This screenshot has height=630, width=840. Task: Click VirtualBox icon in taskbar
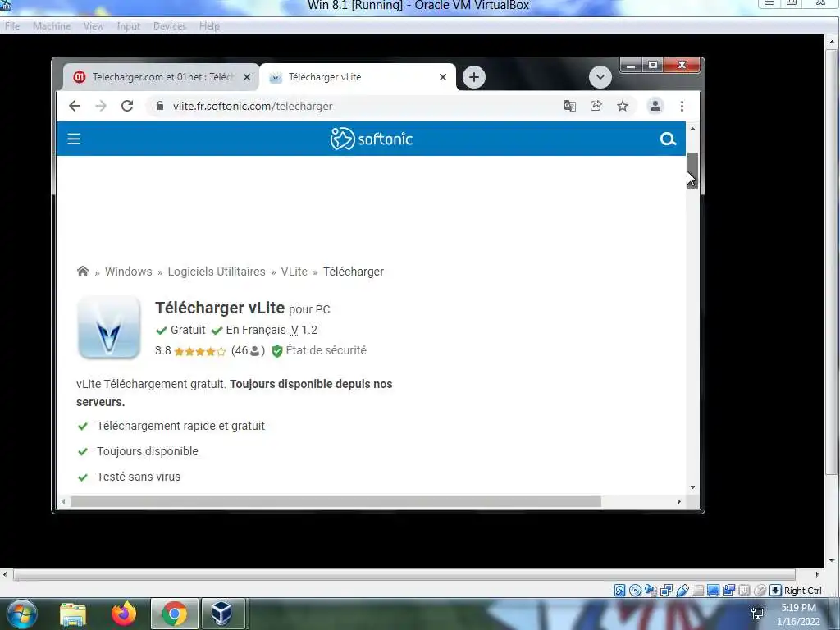(x=221, y=614)
